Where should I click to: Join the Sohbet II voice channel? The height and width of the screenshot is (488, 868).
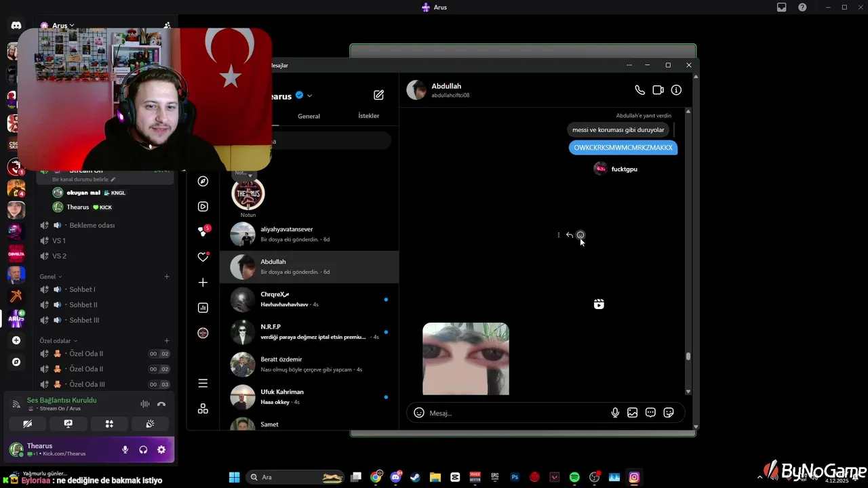105,305
